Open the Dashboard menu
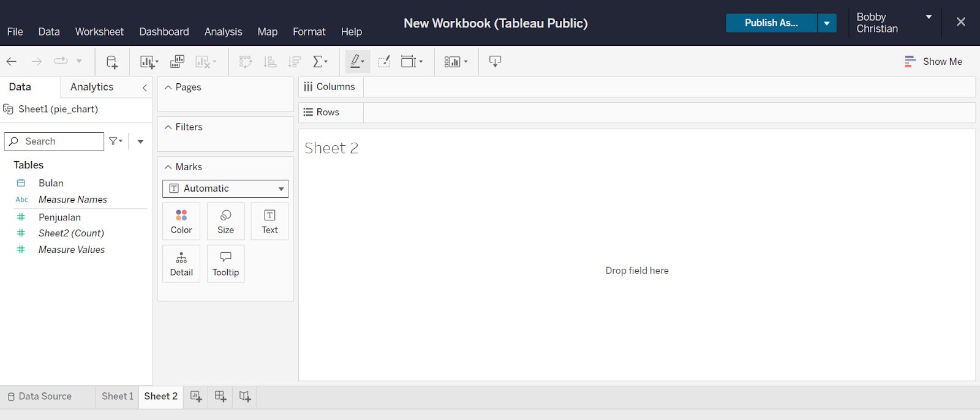Viewport: 980px width, 420px height. coord(164,32)
